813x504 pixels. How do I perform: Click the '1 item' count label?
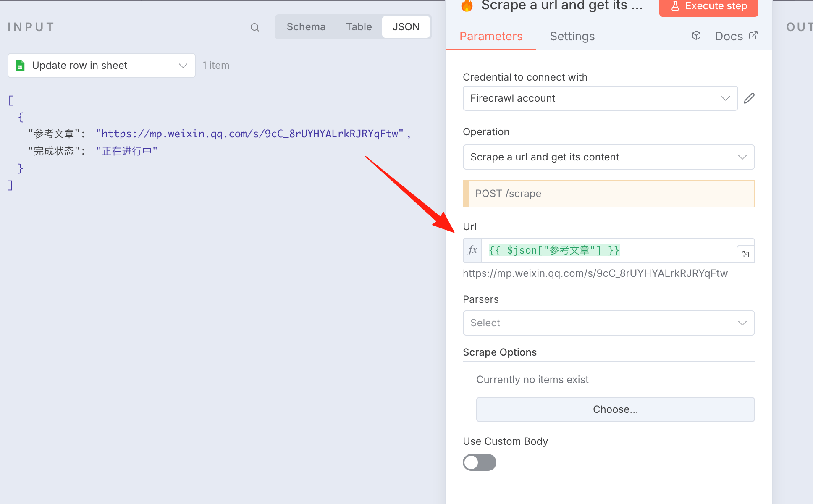pyautogui.click(x=216, y=66)
